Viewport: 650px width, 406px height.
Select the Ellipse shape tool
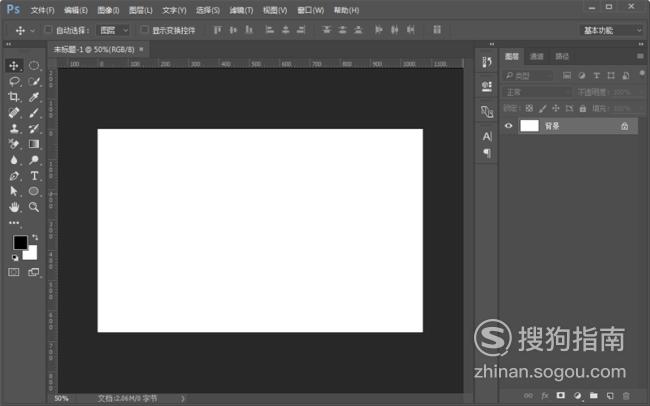34,191
